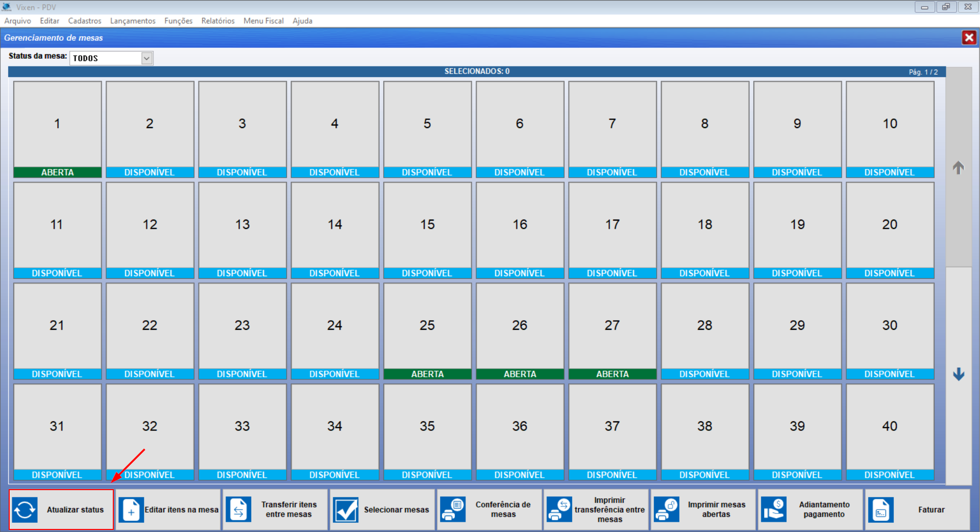Select table 10

point(890,129)
